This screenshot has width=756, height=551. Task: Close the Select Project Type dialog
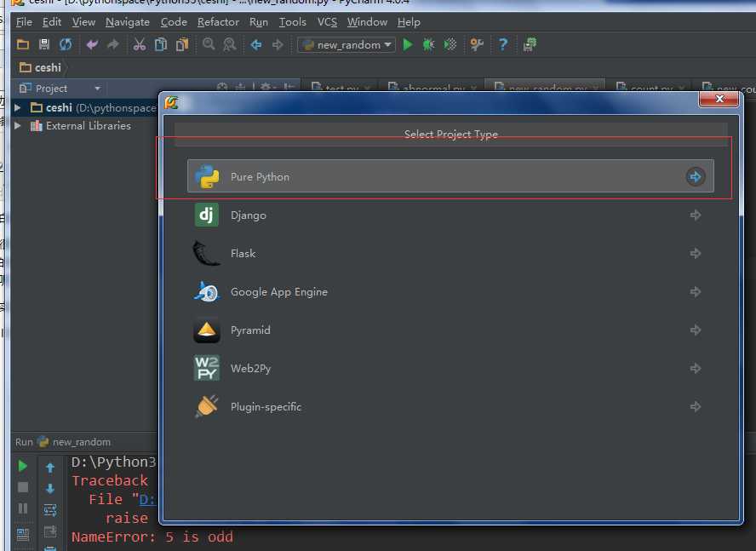[719, 99]
